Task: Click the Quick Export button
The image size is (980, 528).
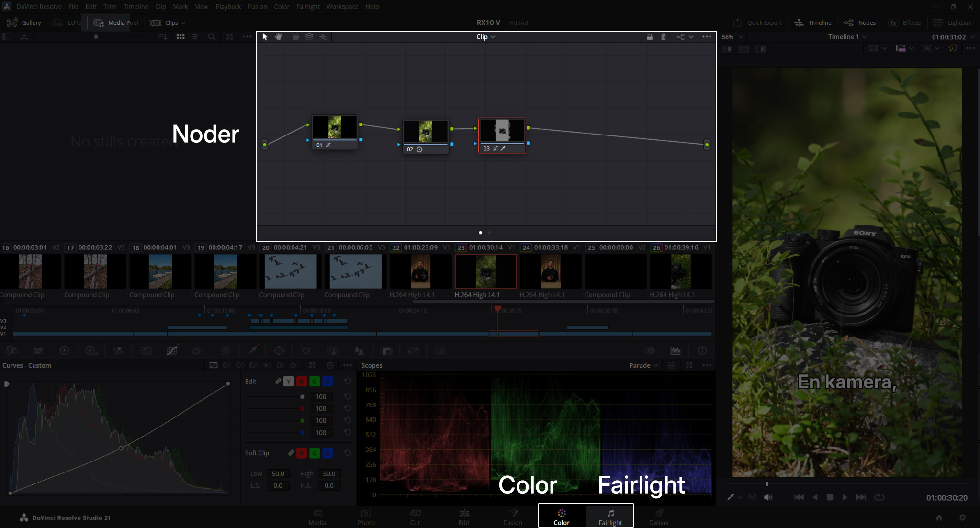Action: pyautogui.click(x=758, y=22)
